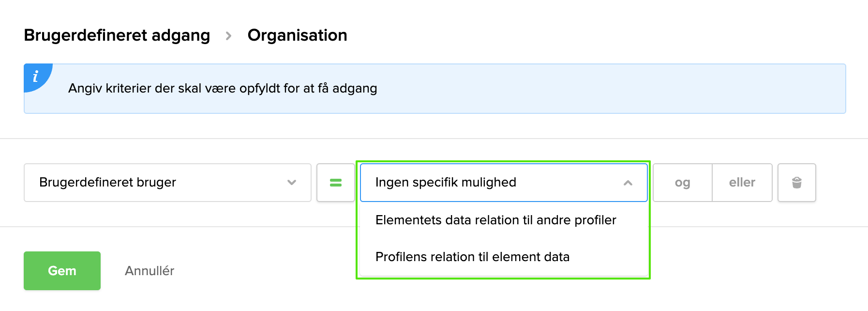The height and width of the screenshot is (311, 868).
Task: Save with the Gem button
Action: point(62,271)
